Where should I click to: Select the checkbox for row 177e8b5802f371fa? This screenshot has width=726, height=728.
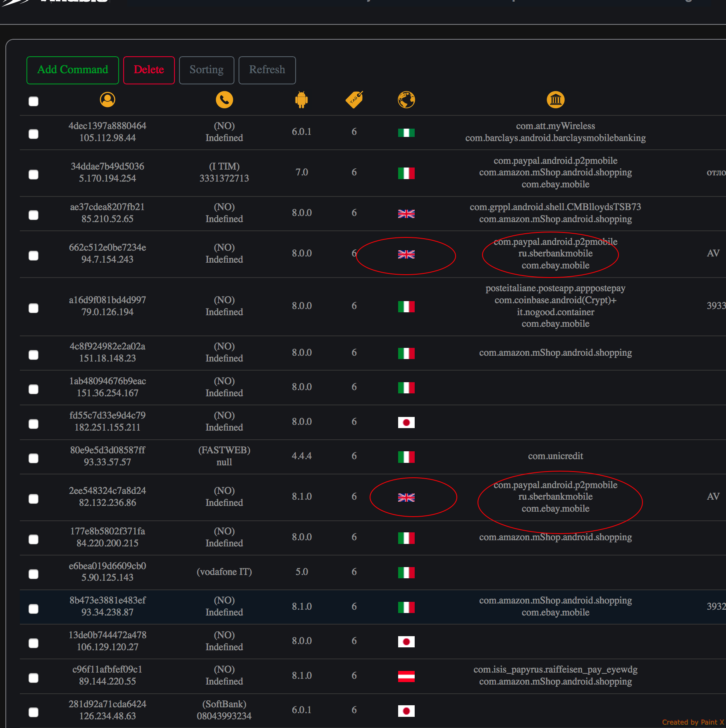pos(33,539)
